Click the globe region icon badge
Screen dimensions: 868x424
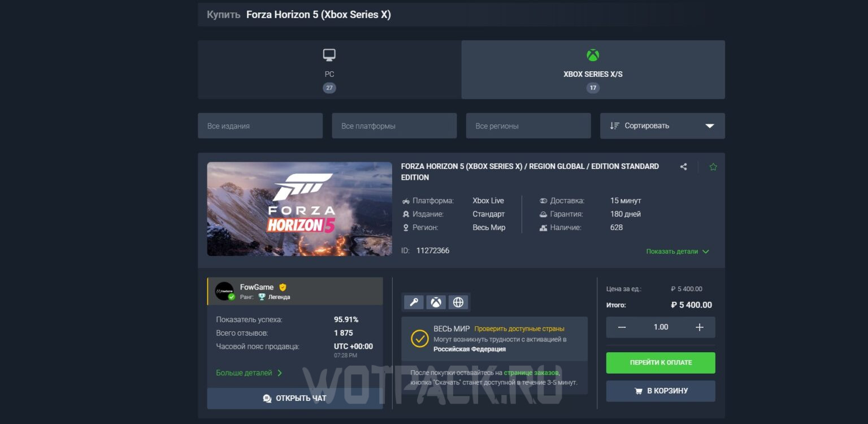pyautogui.click(x=458, y=302)
